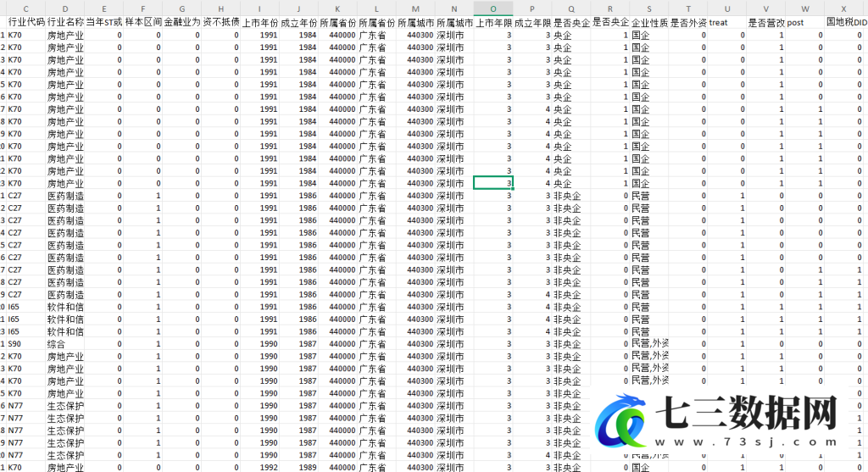The image size is (868, 472).
Task: Click the 成立年份 header cell
Action: coord(299,23)
